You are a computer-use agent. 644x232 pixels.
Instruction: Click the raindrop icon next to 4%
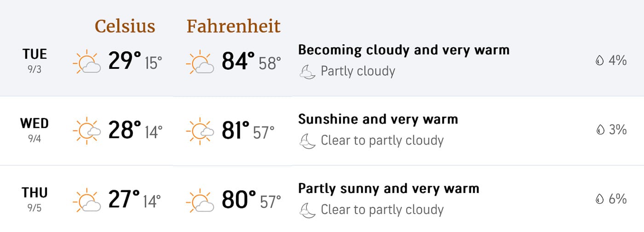tap(599, 61)
